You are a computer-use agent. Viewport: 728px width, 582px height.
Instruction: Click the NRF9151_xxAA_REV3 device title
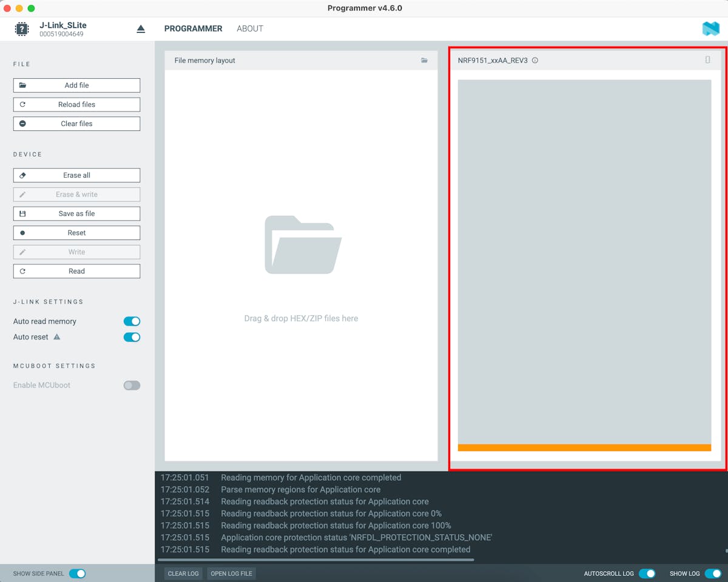tap(493, 61)
